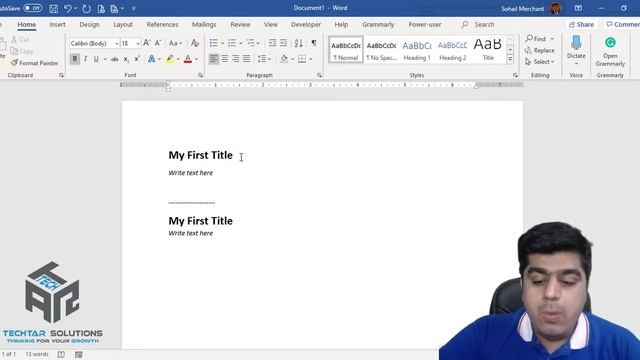Viewport: 640px width, 360px height.
Task: Apply text highlight color
Action: [170, 59]
